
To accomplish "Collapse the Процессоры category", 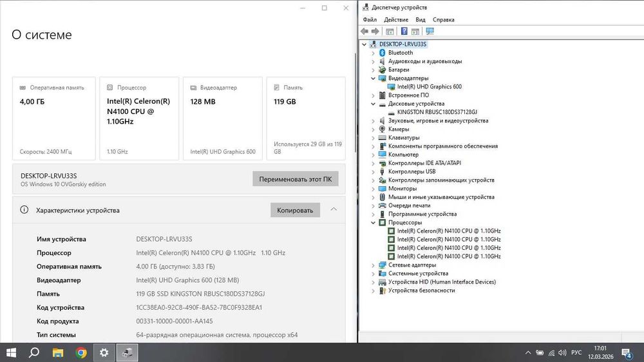I will [373, 223].
